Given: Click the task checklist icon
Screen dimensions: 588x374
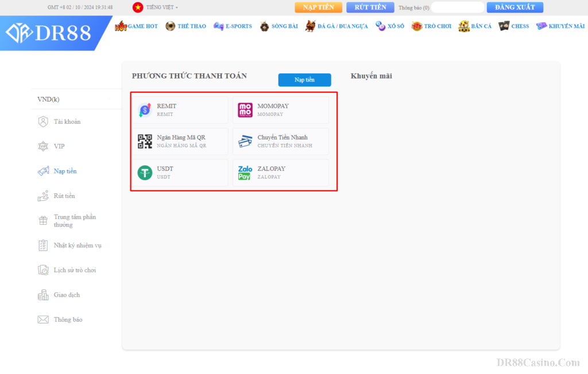Looking at the screenshot, I should pyautogui.click(x=43, y=246).
